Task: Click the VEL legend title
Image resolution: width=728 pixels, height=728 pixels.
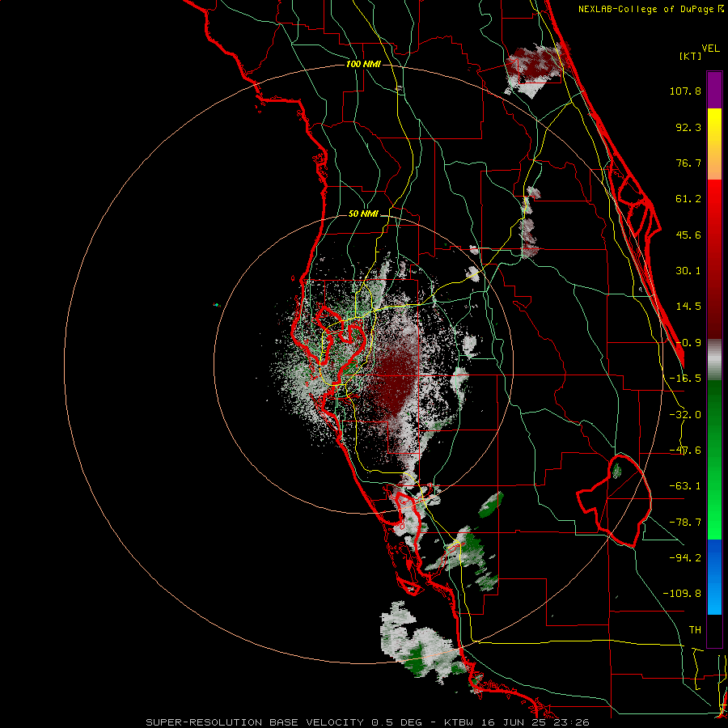Action: pos(710,49)
